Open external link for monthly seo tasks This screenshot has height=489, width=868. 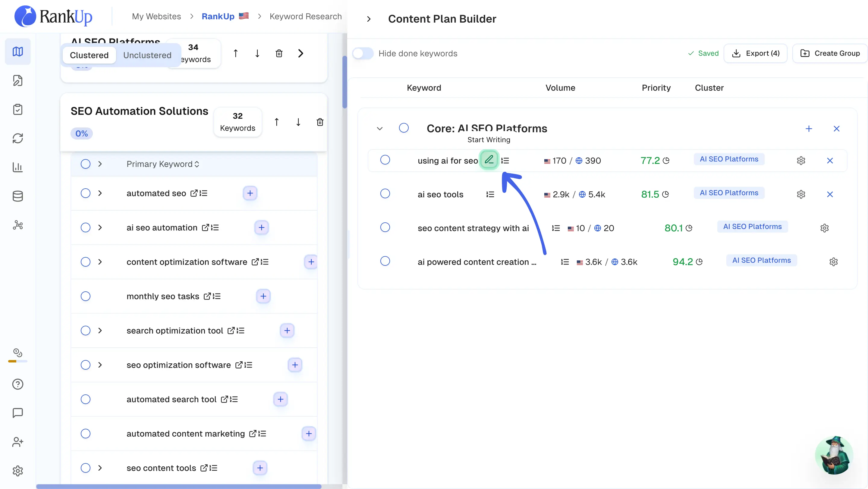click(x=207, y=296)
